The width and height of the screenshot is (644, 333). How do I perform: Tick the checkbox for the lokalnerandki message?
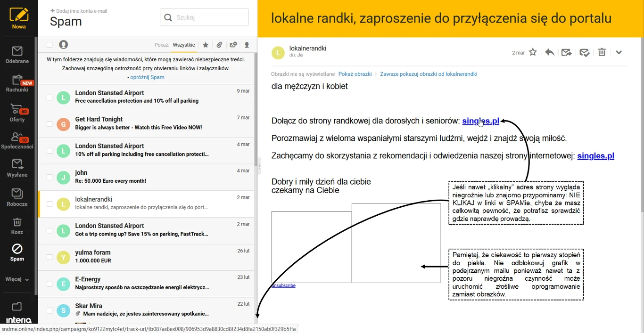[x=50, y=204]
